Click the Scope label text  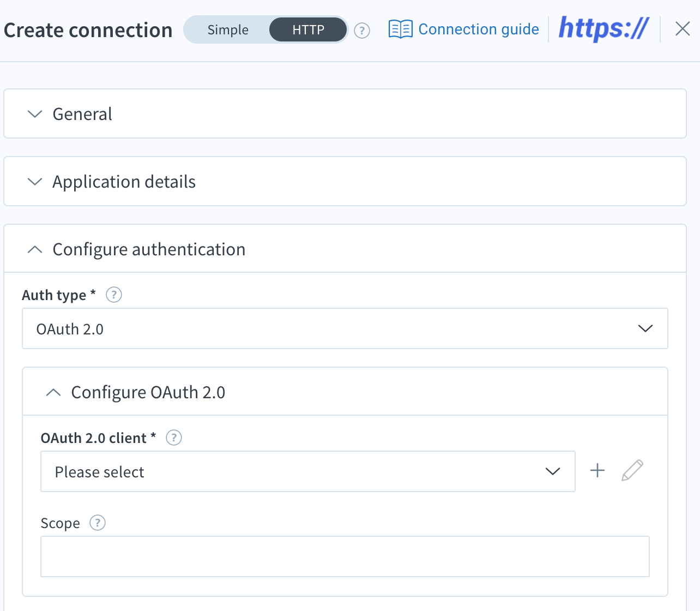pos(61,524)
